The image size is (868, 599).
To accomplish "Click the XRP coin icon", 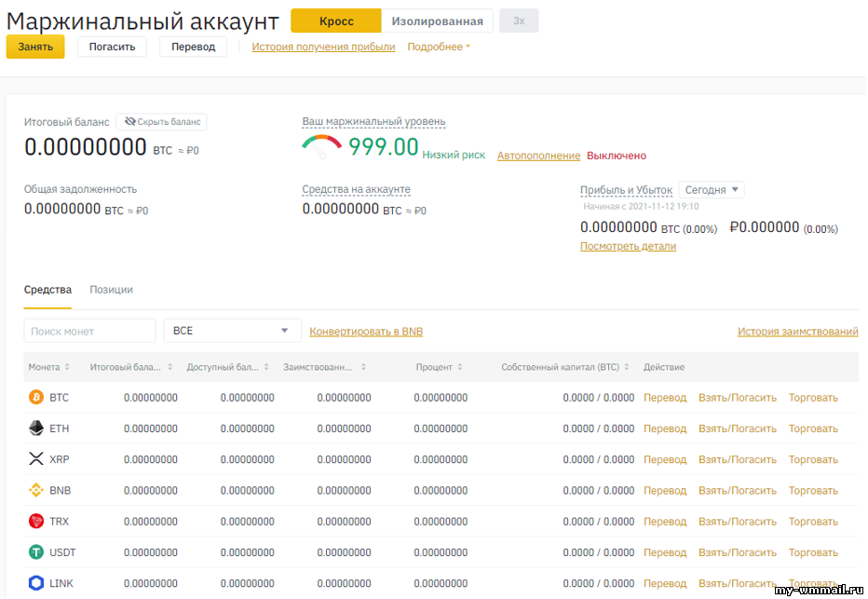I will point(36,459).
